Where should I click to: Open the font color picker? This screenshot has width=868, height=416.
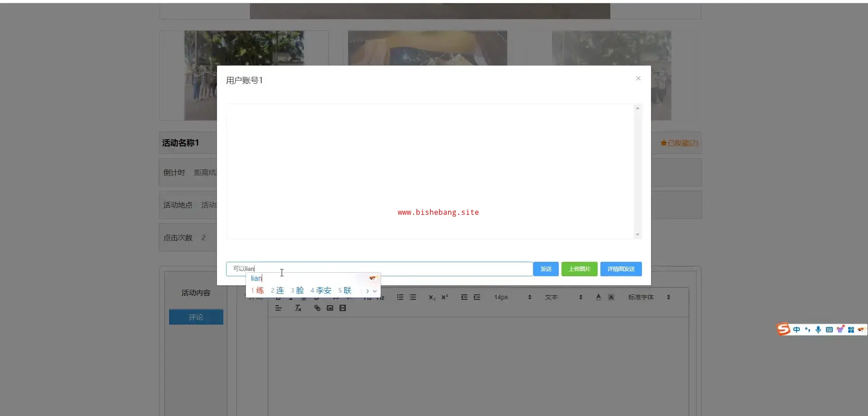599,297
